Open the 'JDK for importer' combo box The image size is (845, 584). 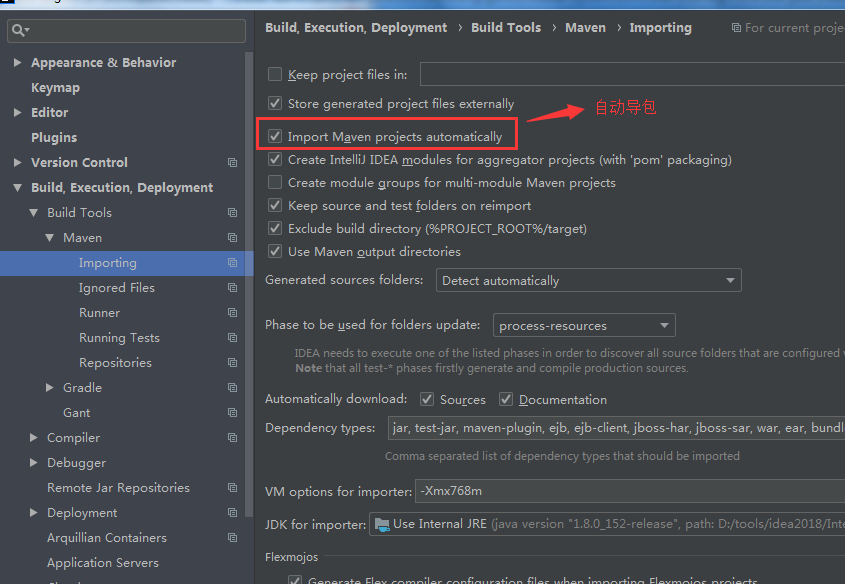(607, 524)
